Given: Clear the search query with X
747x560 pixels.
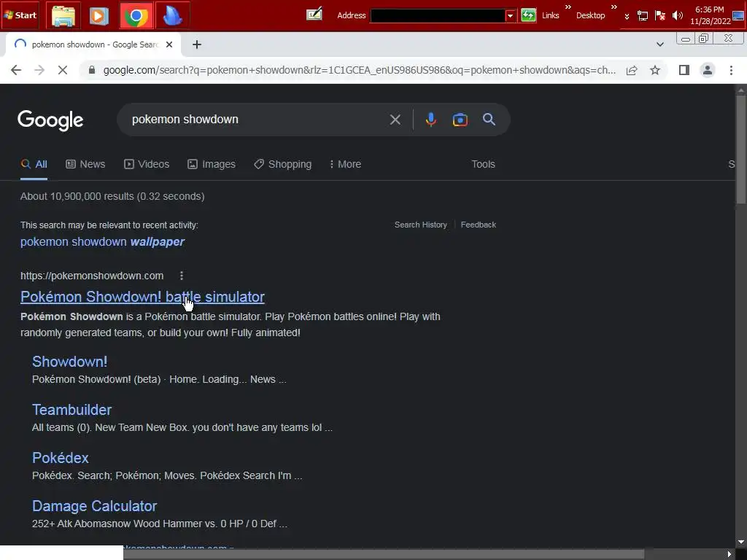Looking at the screenshot, I should pos(395,120).
